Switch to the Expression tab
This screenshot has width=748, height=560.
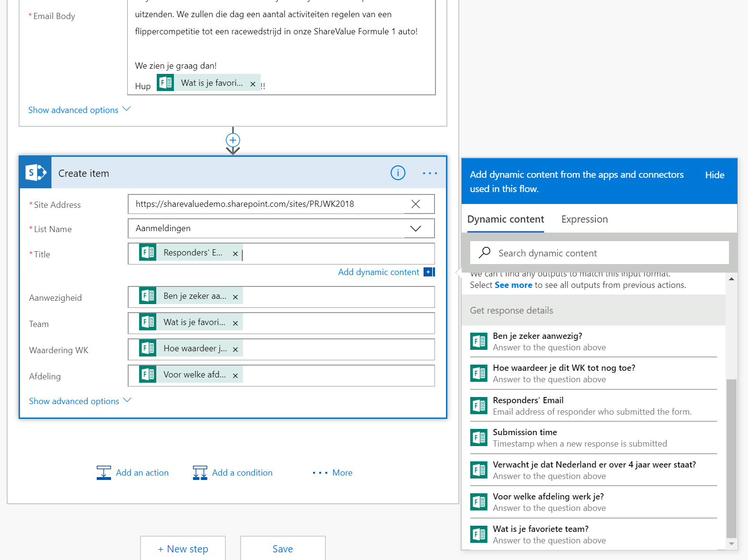pos(584,219)
